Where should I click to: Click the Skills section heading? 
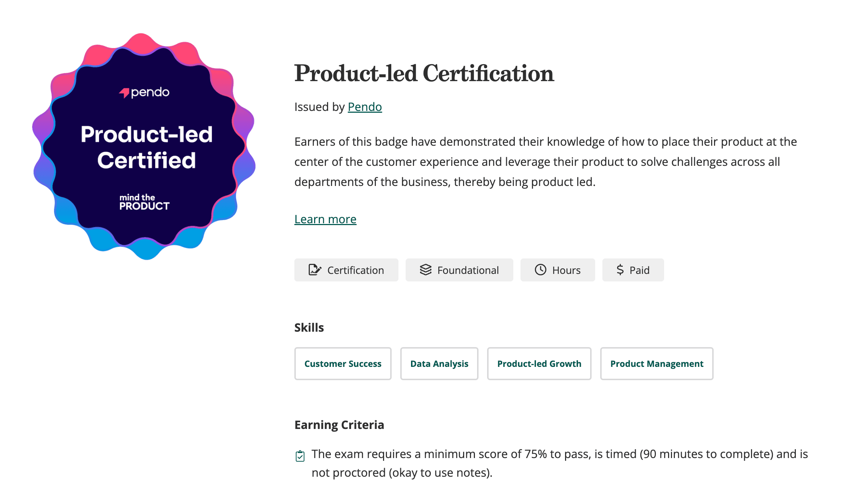(x=309, y=327)
